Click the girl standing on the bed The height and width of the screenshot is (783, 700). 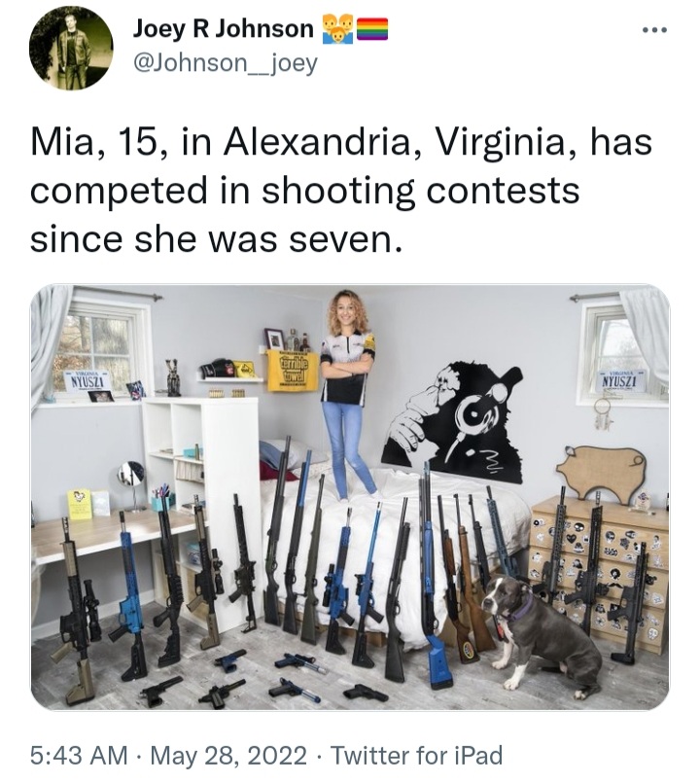[x=348, y=394]
